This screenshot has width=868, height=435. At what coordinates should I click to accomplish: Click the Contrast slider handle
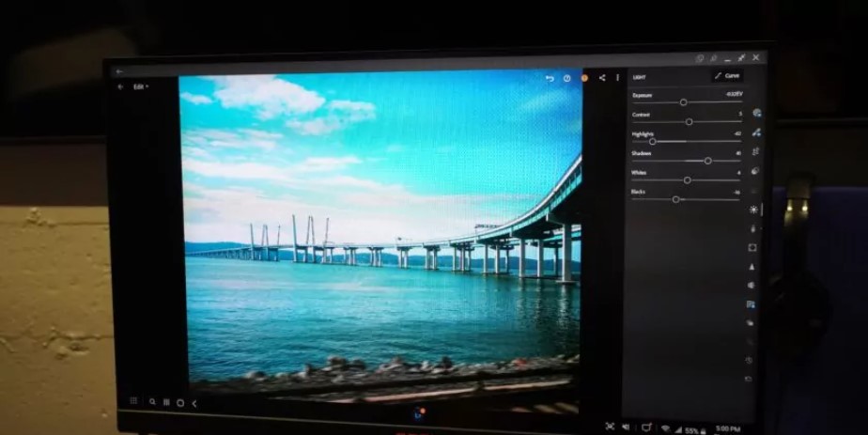click(x=690, y=122)
